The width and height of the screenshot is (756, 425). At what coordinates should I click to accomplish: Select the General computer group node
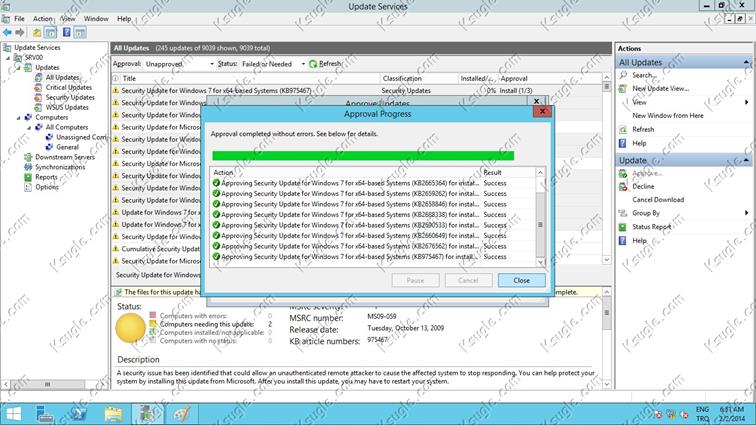[x=67, y=147]
